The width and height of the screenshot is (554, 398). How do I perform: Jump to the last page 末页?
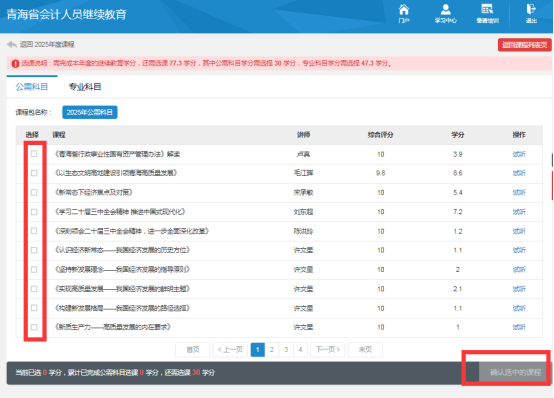365,350
